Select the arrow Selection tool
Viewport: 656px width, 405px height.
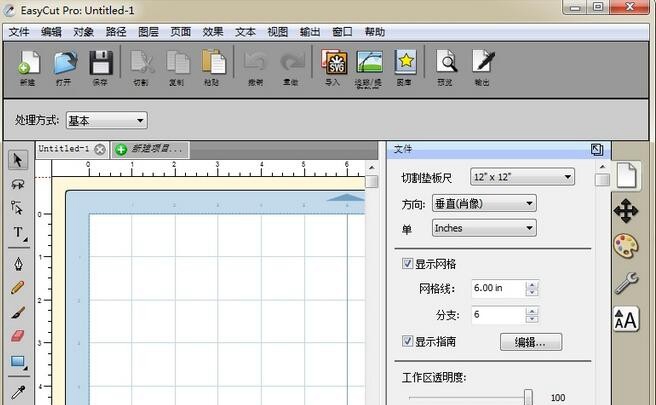point(18,160)
